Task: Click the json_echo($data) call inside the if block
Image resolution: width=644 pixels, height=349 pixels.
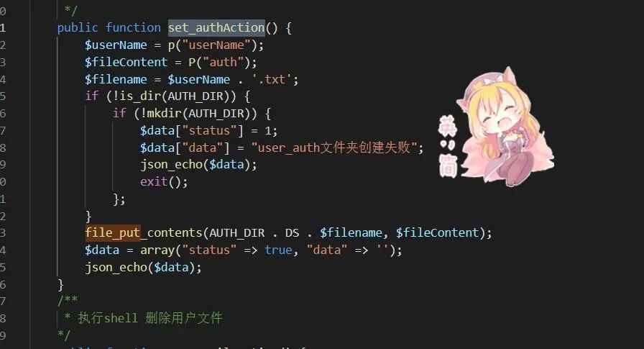Action: click(198, 165)
